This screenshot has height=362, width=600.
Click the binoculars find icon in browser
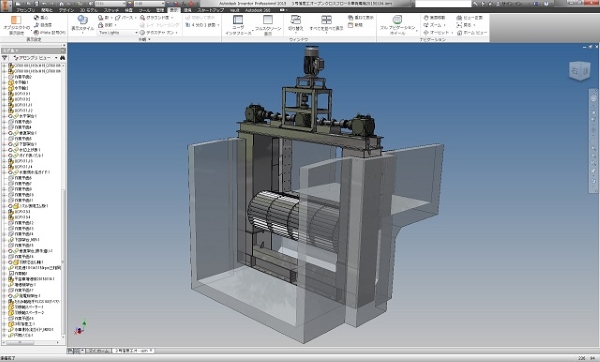(x=62, y=58)
